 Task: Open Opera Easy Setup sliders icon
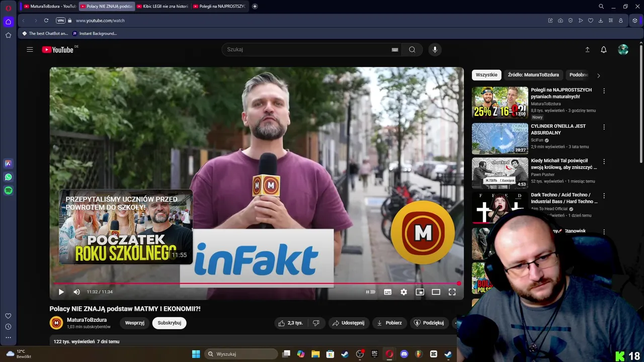(x=611, y=21)
